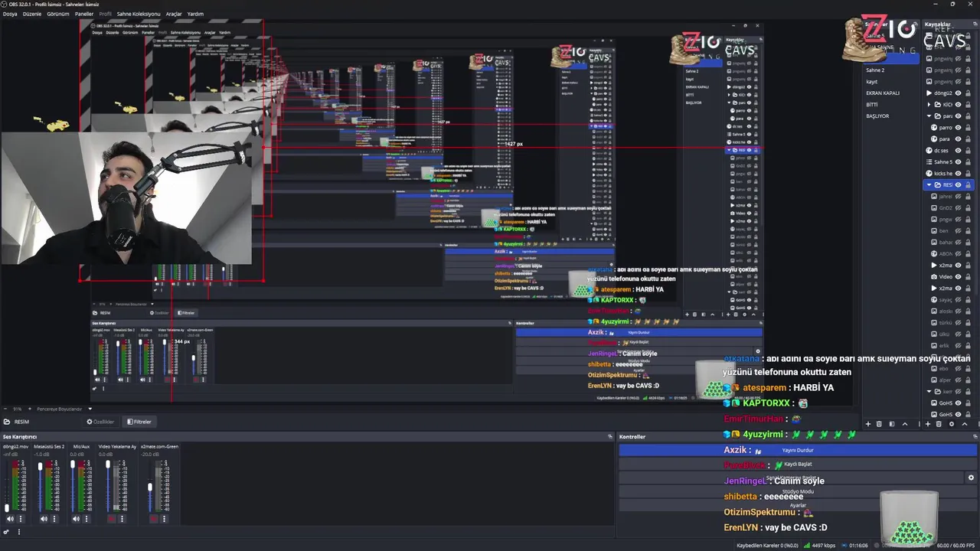Click the dc ses source audio icon

929,151
